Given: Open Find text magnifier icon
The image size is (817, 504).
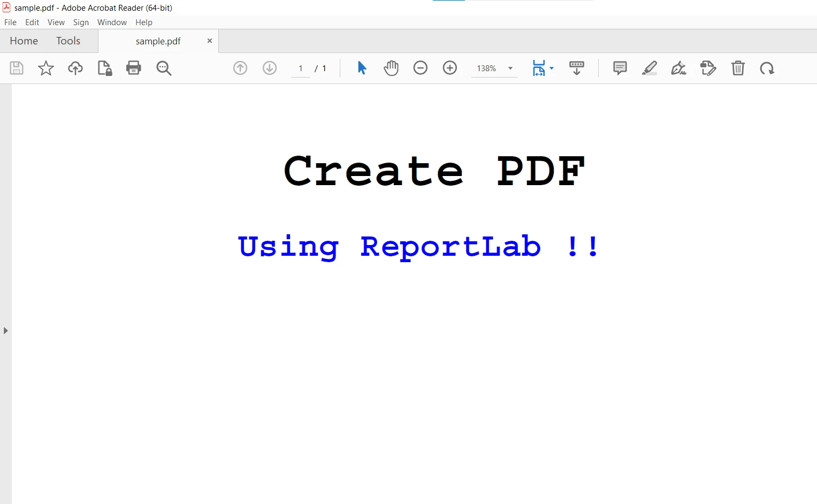Looking at the screenshot, I should (x=164, y=68).
